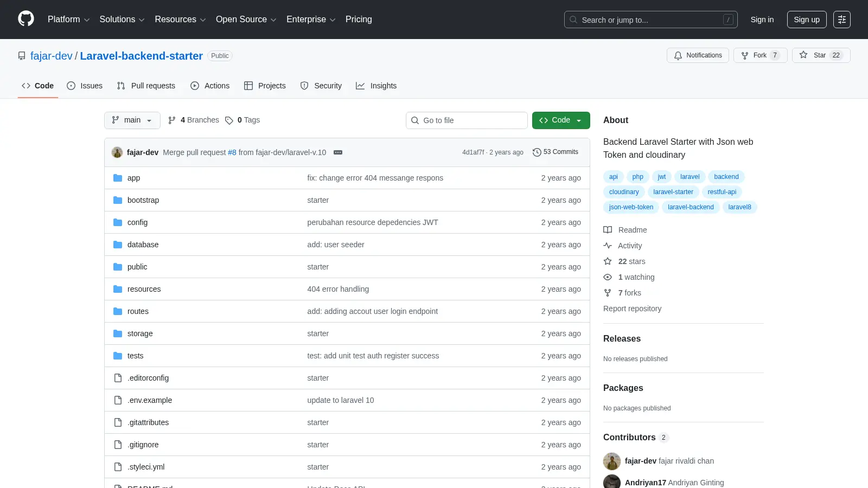868x488 pixels.
Task: Open the green Code clone dropdown
Action: coord(561,120)
